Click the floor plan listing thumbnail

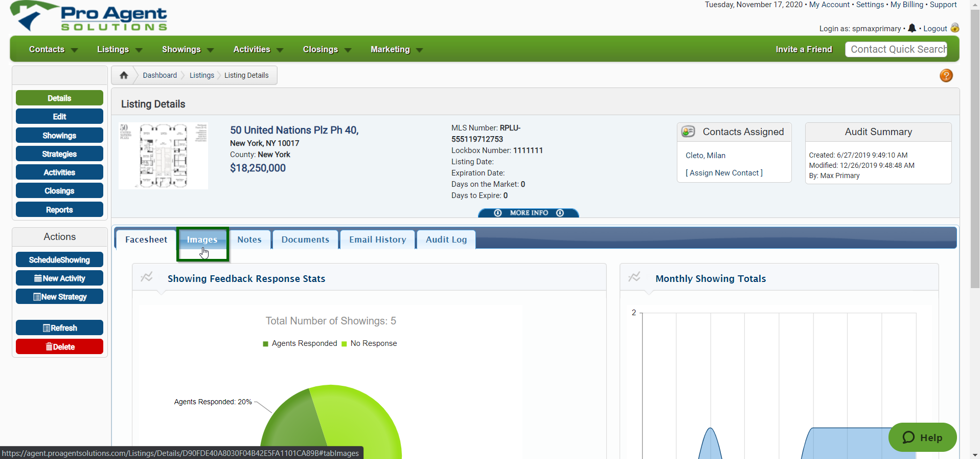point(163,156)
